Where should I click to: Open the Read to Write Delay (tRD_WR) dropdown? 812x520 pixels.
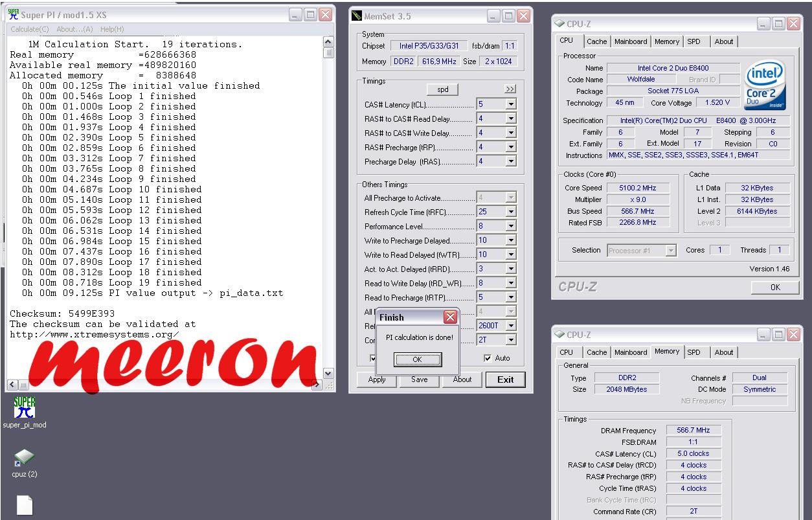click(511, 283)
